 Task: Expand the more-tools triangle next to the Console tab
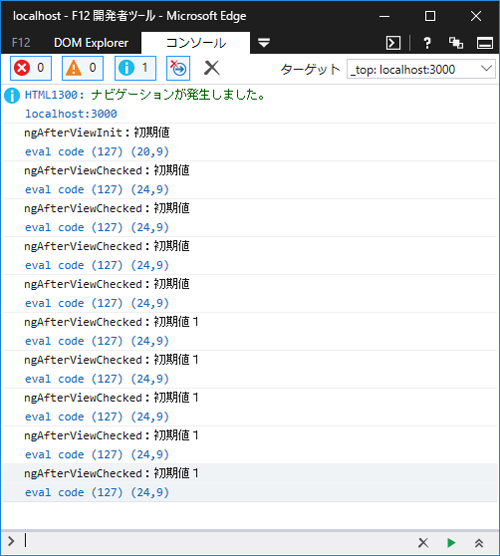pyautogui.click(x=264, y=43)
